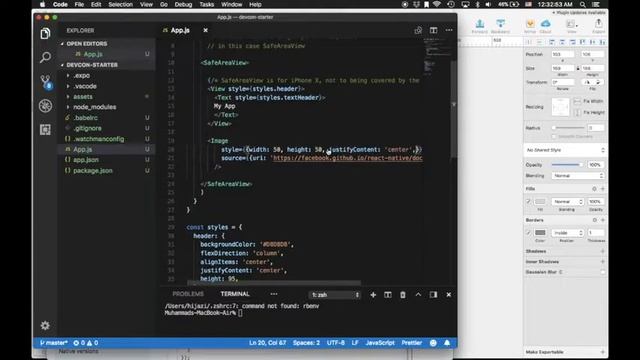Screen dimensions: 640x360
Task: Click errors and warnings count in status bar
Action: [86, 343]
